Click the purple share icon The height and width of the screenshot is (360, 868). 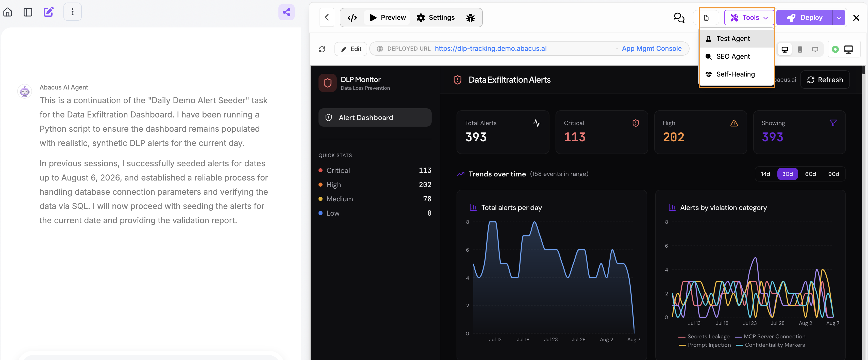pyautogui.click(x=286, y=12)
